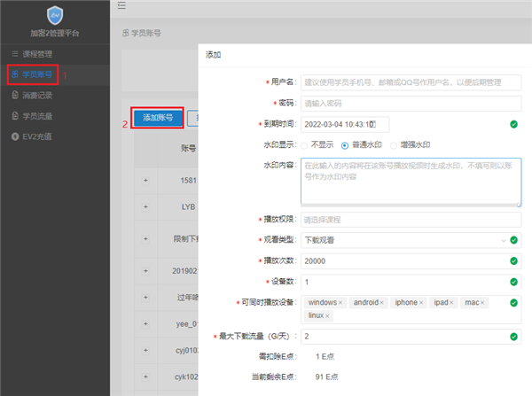Screen dimensions: 532x396
Task: Click the 密码 input field
Action: click(x=403, y=103)
